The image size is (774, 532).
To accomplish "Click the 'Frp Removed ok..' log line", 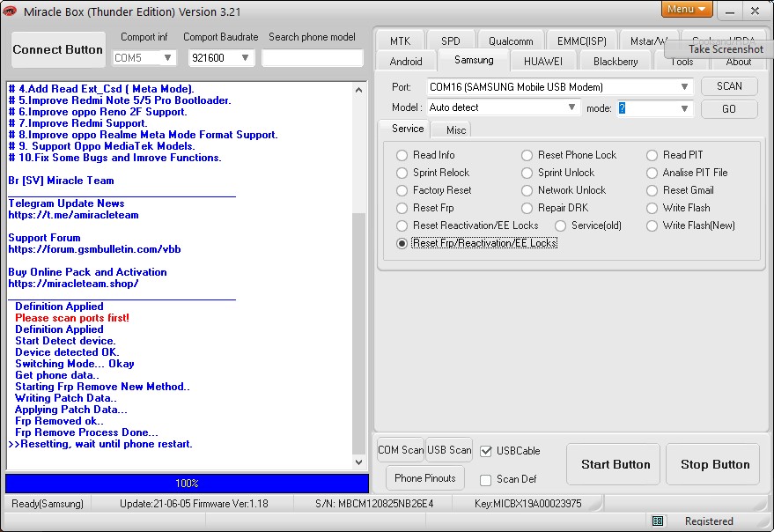I will point(59,421).
